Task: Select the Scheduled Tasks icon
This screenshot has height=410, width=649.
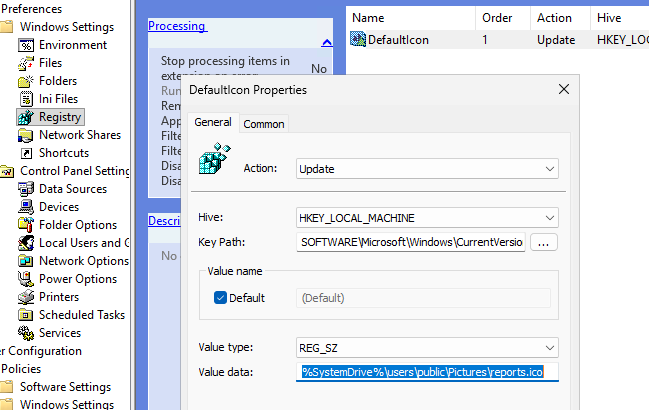Action: (26, 315)
